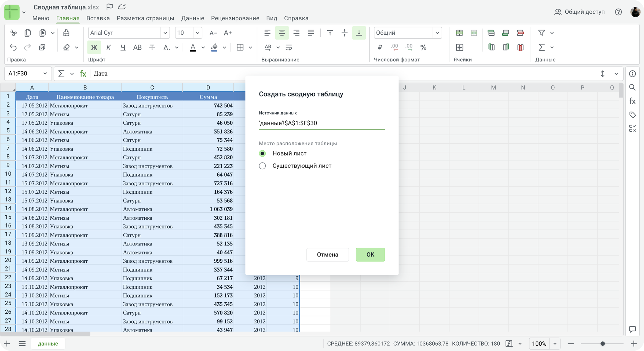Image resolution: width=644 pixels, height=351 pixels.
Task: Click the cut scissors icon
Action: click(13, 33)
